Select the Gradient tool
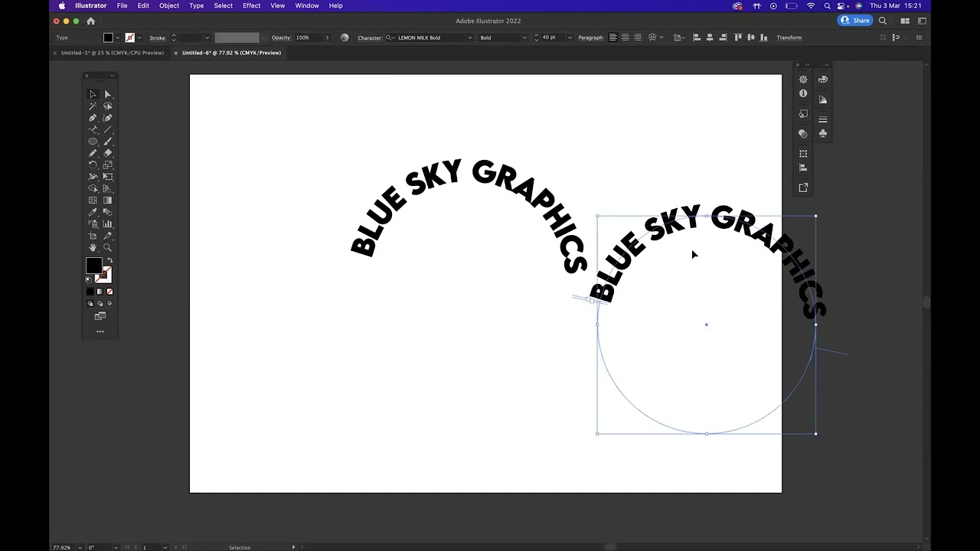The image size is (980, 551). click(x=107, y=201)
